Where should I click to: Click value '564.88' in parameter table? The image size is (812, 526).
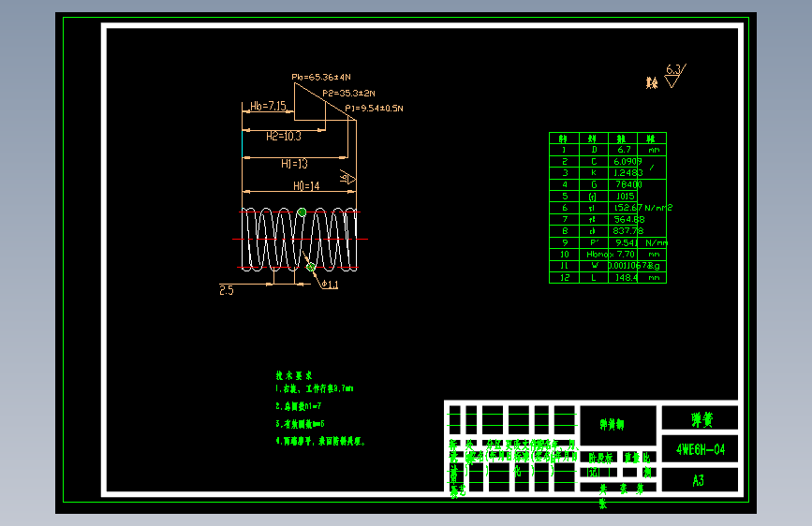(629, 220)
